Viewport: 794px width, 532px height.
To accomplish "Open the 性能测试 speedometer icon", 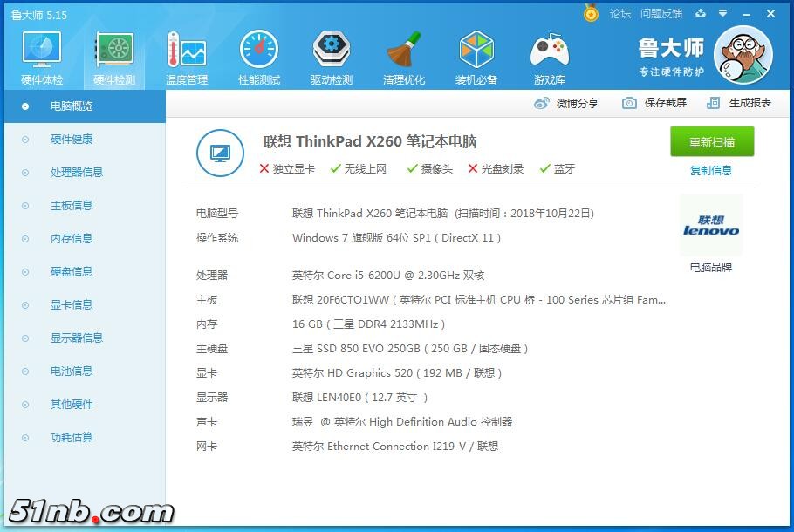I will [x=259, y=52].
